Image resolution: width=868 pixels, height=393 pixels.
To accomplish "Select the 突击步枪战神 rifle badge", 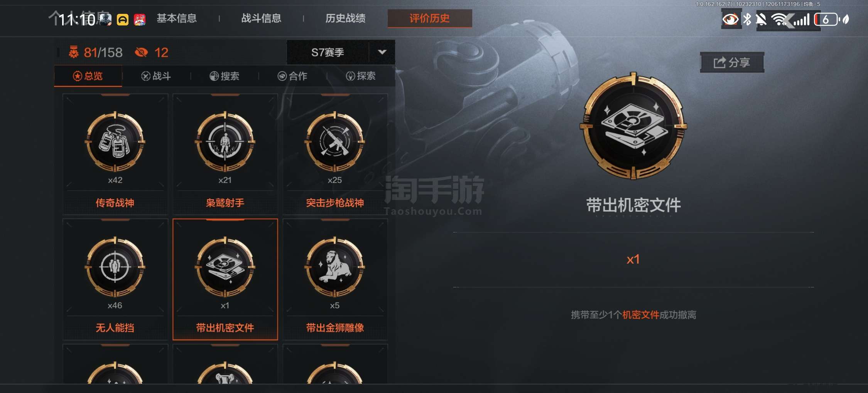I will click(x=335, y=154).
